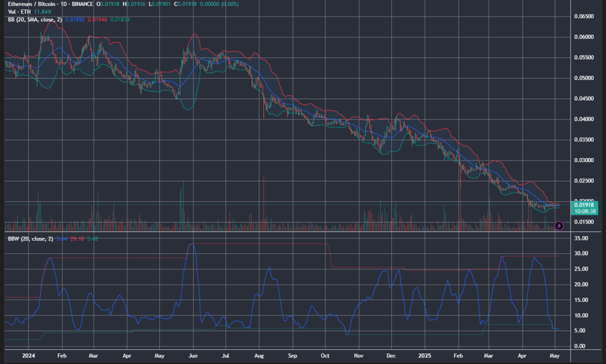
Task: Open the BB (20, SMA, close, 2) indicator settings
Action: 34,20
